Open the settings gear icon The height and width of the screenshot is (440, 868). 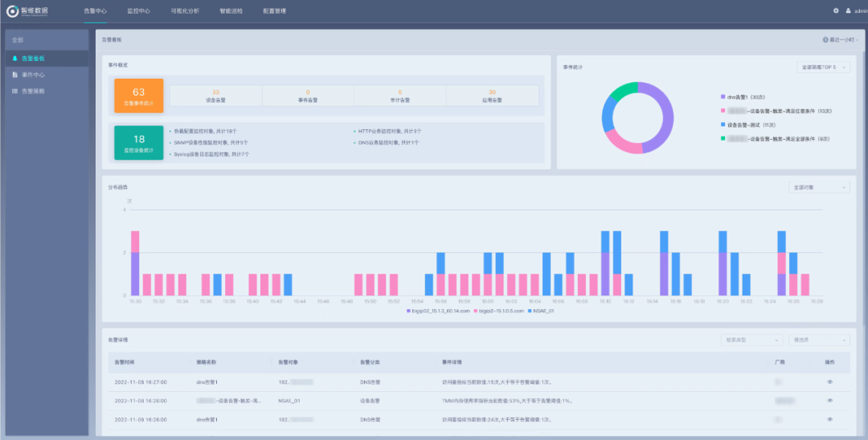coord(836,10)
